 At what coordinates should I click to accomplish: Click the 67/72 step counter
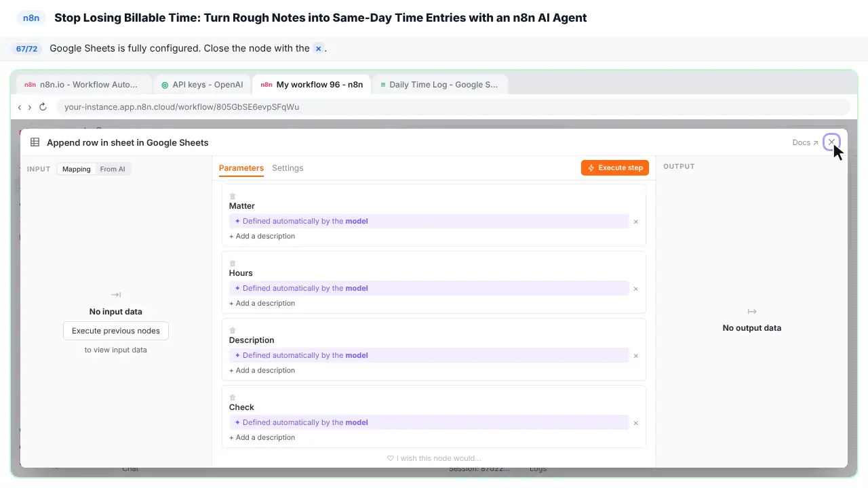pos(26,49)
